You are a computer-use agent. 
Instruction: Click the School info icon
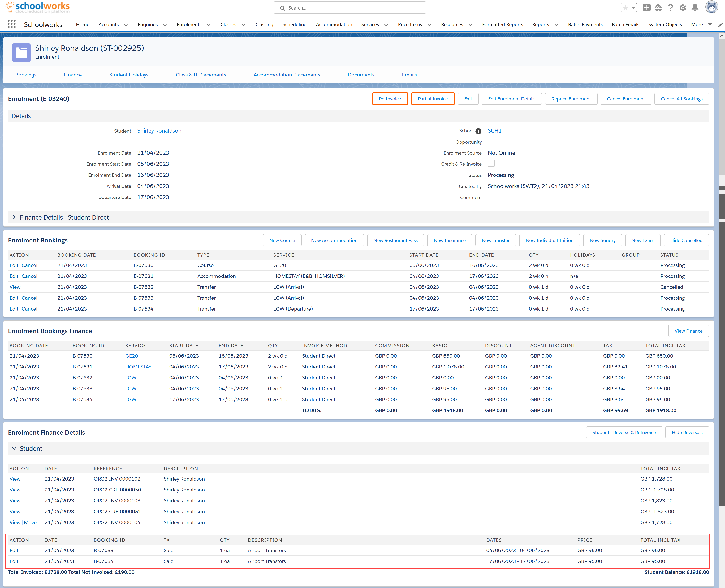(478, 131)
